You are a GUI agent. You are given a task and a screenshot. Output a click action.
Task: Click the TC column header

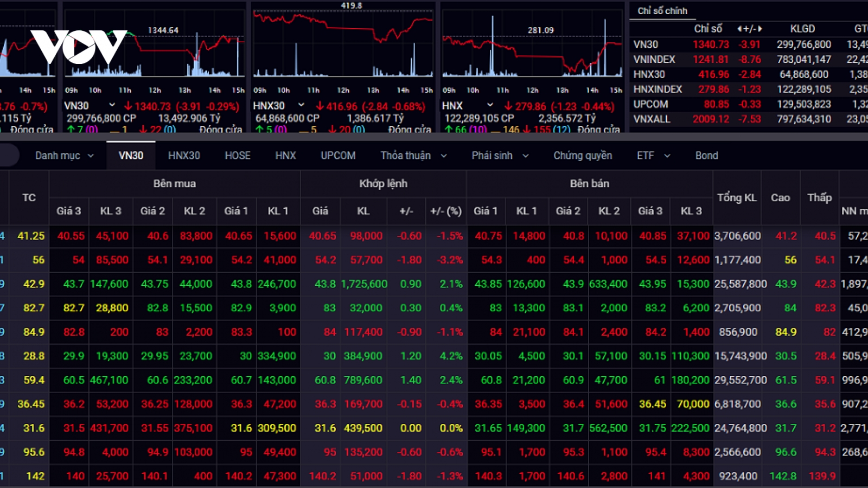tap(29, 198)
